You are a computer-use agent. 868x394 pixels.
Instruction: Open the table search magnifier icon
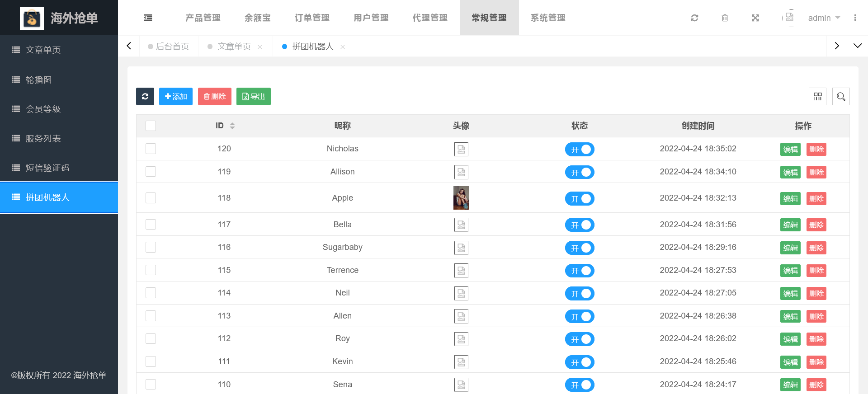(x=840, y=96)
